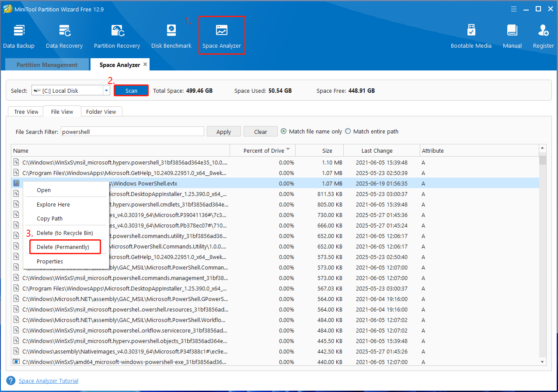The image size is (558, 392).
Task: Open Space Analyzer Tutorial link
Action: 49,381
